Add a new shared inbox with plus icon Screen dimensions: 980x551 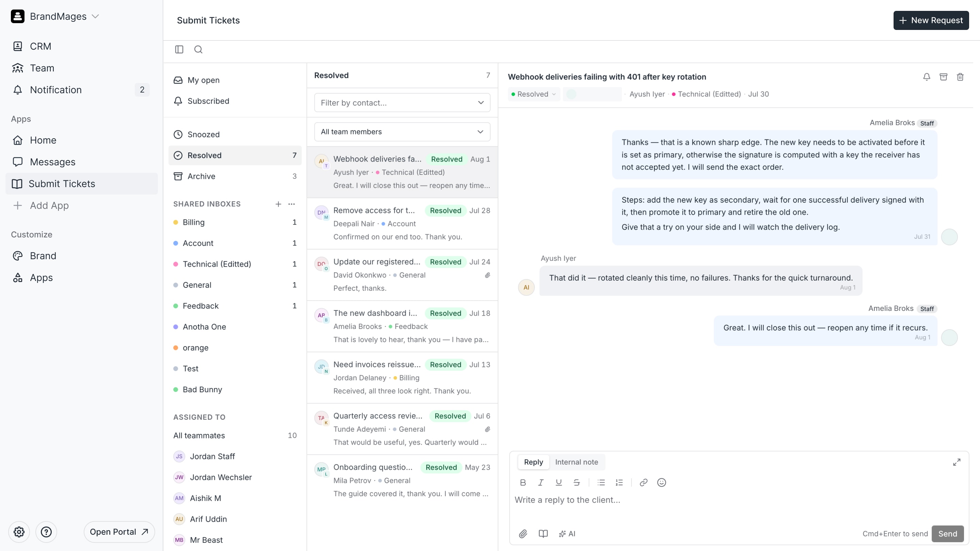[278, 204]
